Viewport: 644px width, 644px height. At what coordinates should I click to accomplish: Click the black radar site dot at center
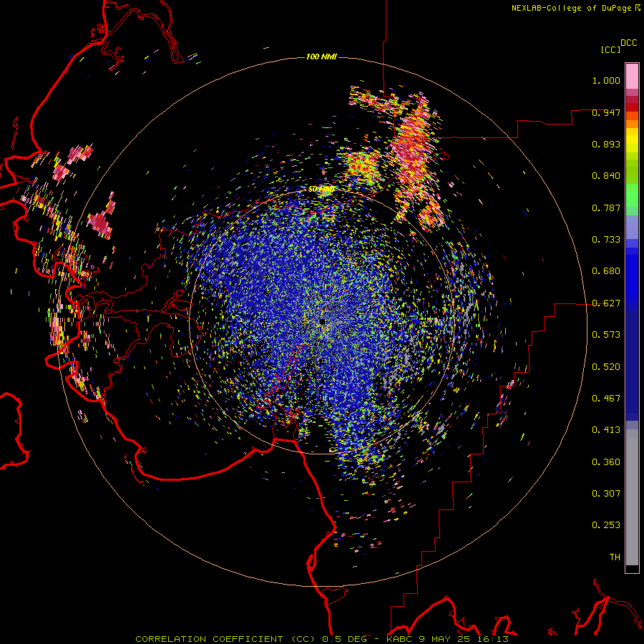[323, 321]
